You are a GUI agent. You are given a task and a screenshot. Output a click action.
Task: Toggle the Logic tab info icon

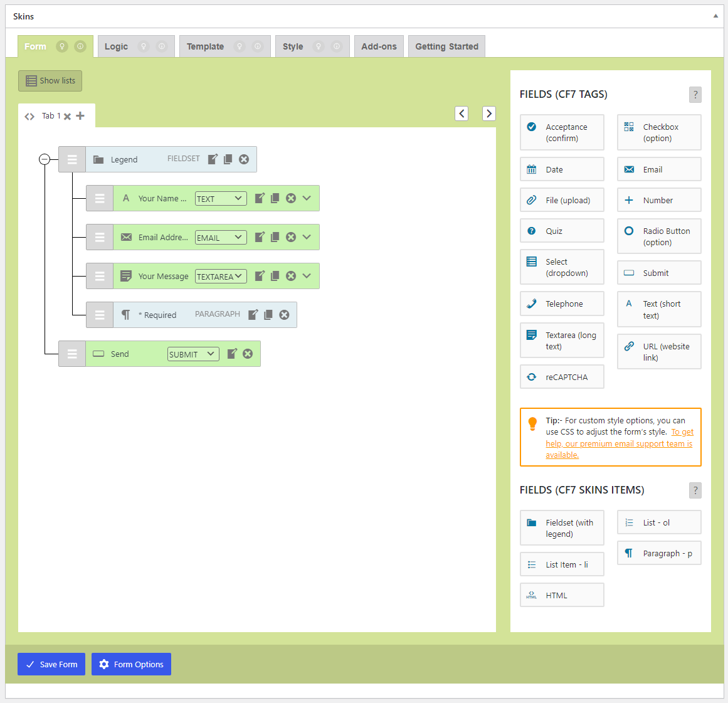click(x=162, y=46)
